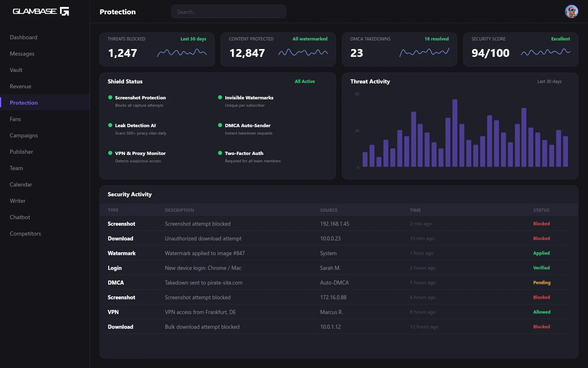This screenshot has width=588, height=368.
Task: Click the DMCA Takedowns sparkline chart
Action: pyautogui.click(x=424, y=52)
